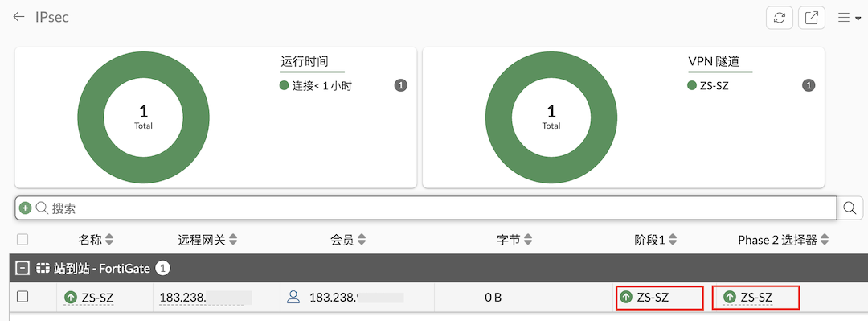
Task: Click green plus icon in search bar
Action: tap(25, 208)
